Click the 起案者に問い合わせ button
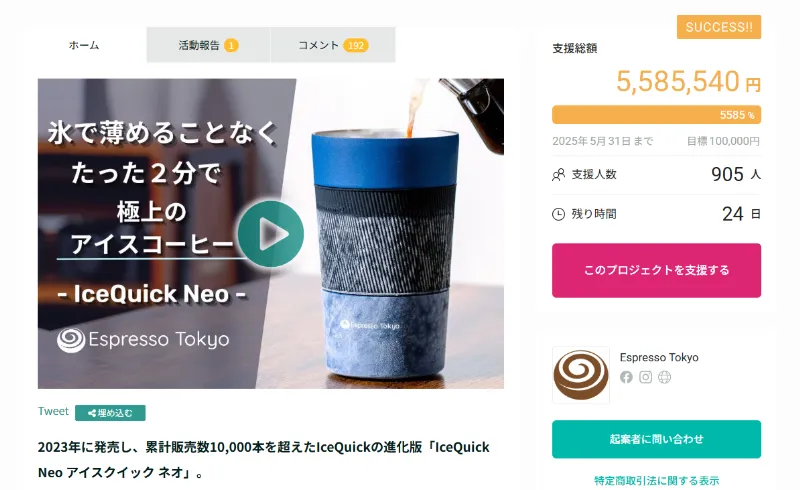 coord(656,439)
